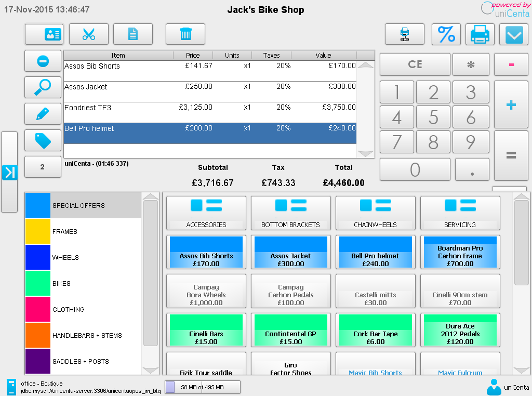Open the chevron dropdown at top right
Image resolution: width=532 pixels, height=396 pixels.
(514, 34)
